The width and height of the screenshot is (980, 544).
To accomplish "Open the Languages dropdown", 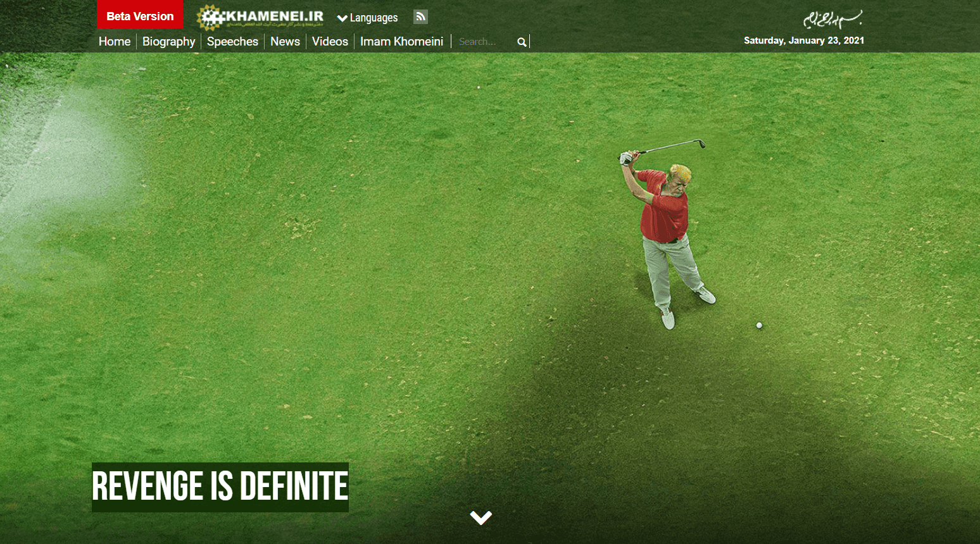I will click(x=368, y=18).
